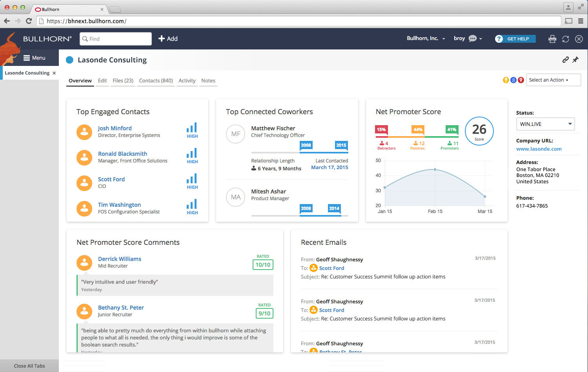The image size is (588, 372).
Task: Click the 2008 marker on Matthew Fischer timeline
Action: (x=306, y=145)
